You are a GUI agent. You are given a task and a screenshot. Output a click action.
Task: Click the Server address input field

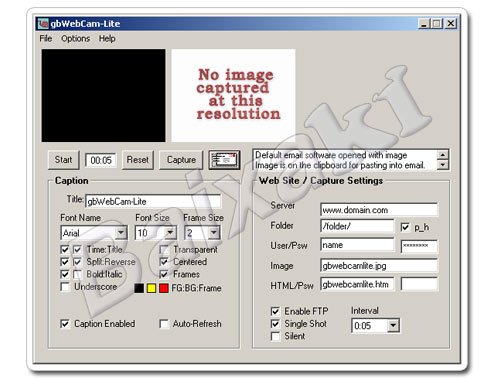[379, 210]
